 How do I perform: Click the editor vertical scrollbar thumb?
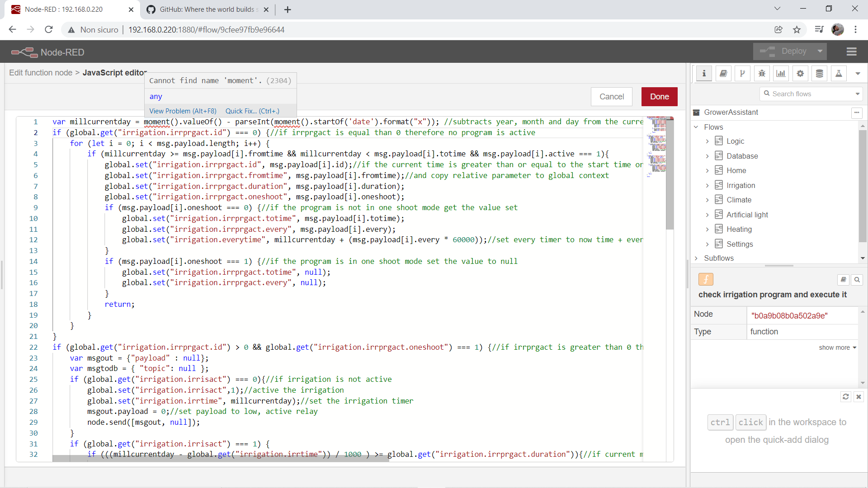[x=670, y=174]
